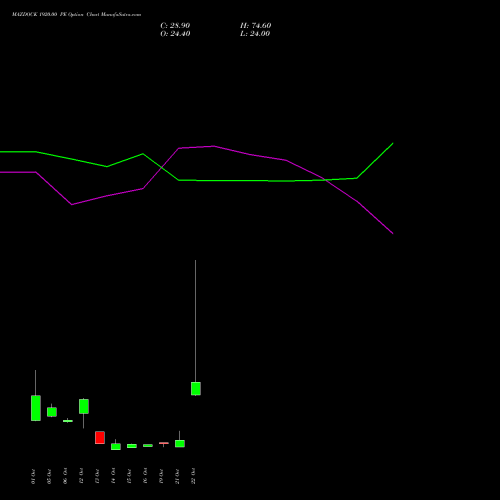Click the low value L: 24.00
500x500 pixels.
(x=255, y=34)
